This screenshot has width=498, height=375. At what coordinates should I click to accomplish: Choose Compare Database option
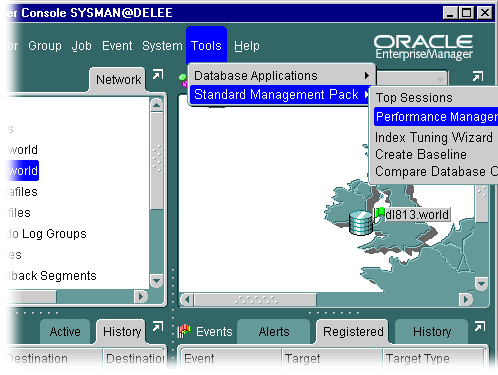coord(436,171)
